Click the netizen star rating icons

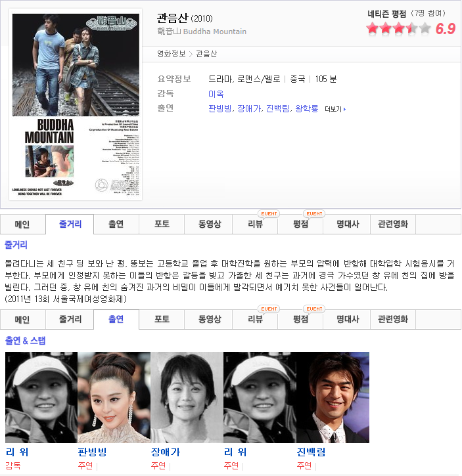(398, 28)
